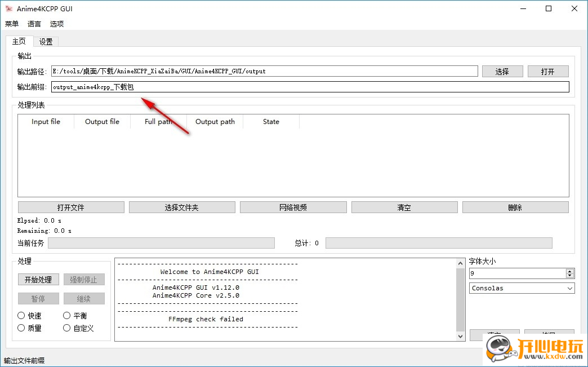Image resolution: width=588 pixels, height=367 pixels.
Task: Select the 快速 radio option
Action: coord(29,316)
